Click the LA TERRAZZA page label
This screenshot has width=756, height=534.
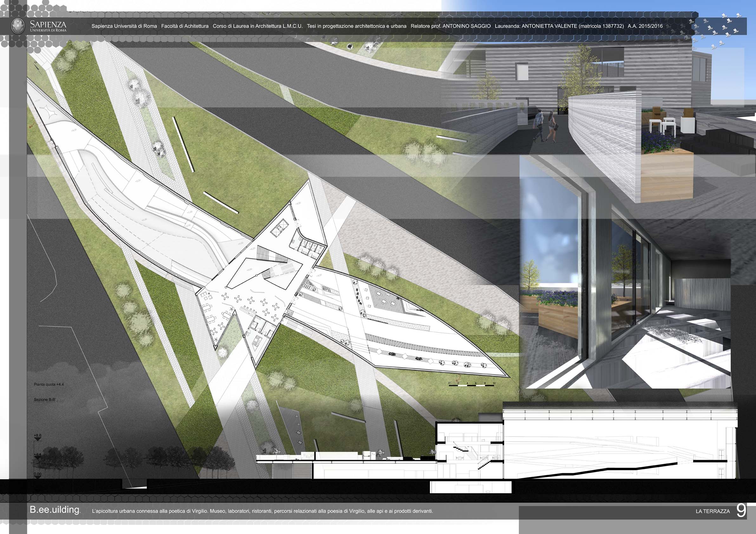point(713,511)
